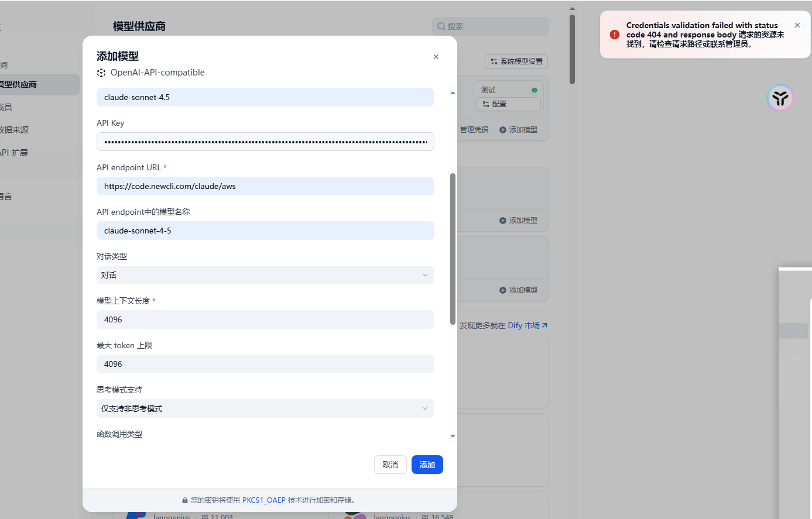The image size is (812, 519).
Task: Click the dialog's vertical scrollbar thumb
Action: coord(453,249)
